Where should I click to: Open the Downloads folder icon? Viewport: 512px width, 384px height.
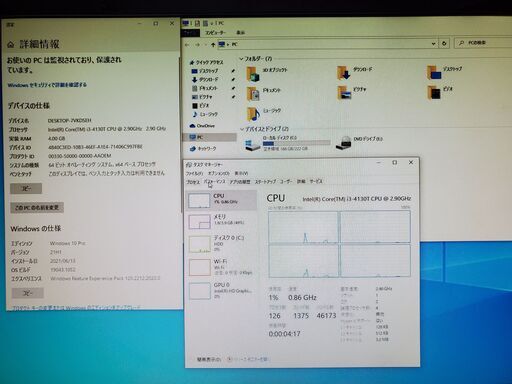coord(343,73)
